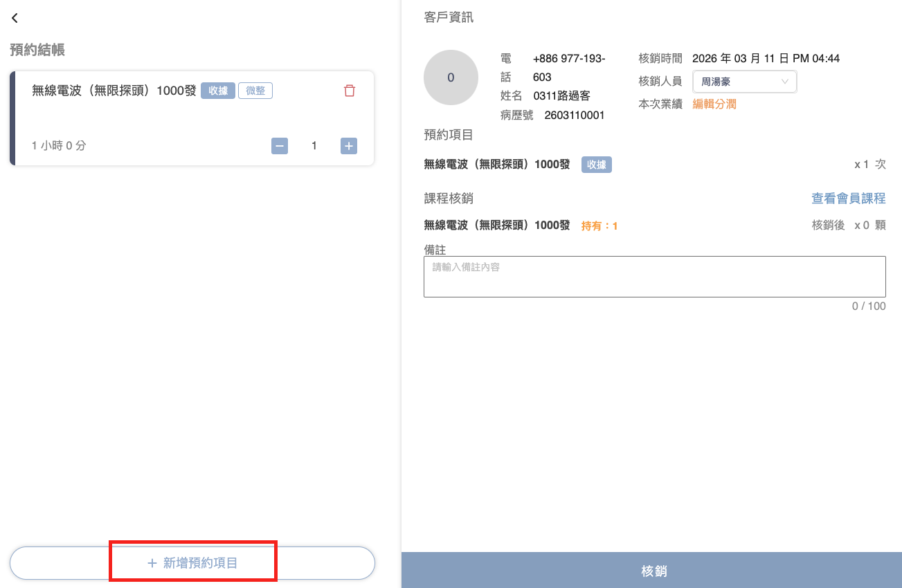This screenshot has width=902, height=588.
Task: Delete the 無線電波 item with trash icon
Action: coord(350,91)
